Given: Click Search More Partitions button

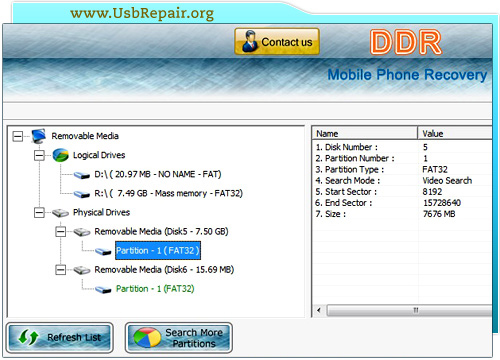Looking at the screenshot, I should (179, 338).
